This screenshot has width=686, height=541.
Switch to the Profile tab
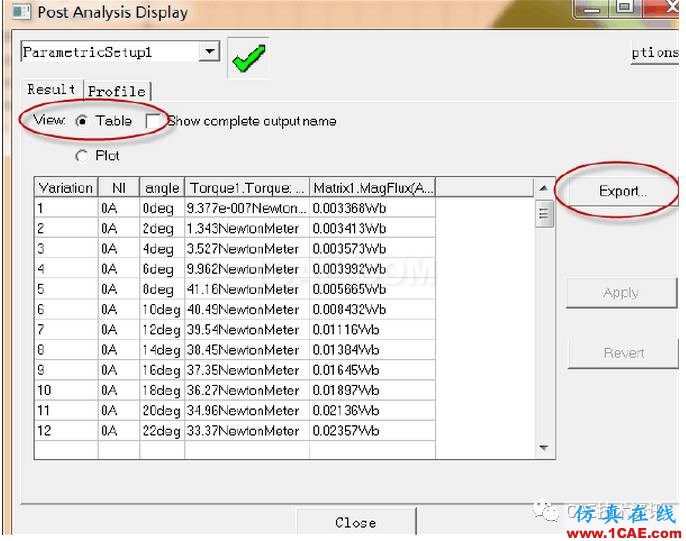coord(117,91)
